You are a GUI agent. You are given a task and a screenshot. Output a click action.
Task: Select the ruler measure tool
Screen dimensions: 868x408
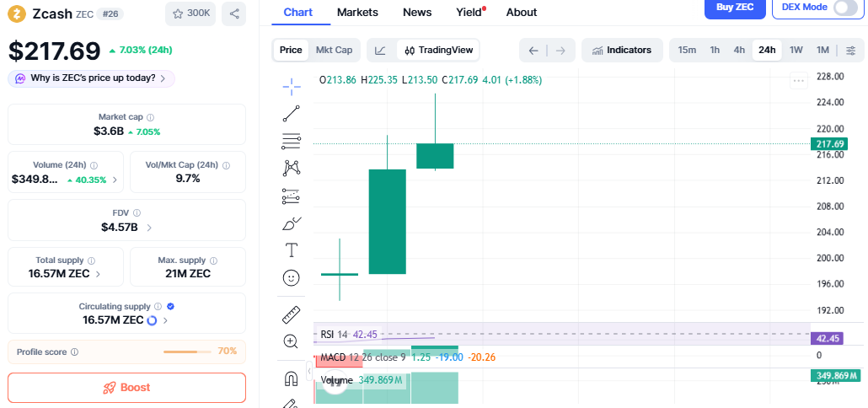pos(292,314)
